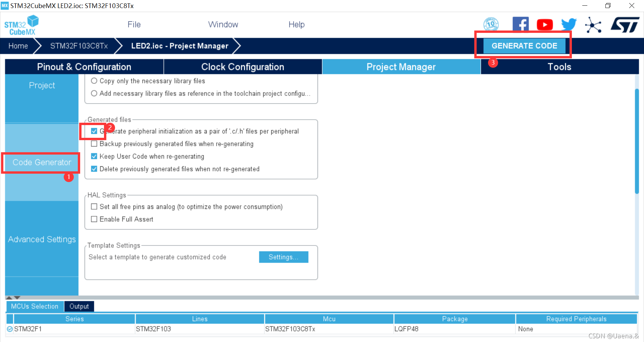This screenshot has height=342, width=644.
Task: Open the 10th anniversary badge icon
Action: tap(491, 24)
